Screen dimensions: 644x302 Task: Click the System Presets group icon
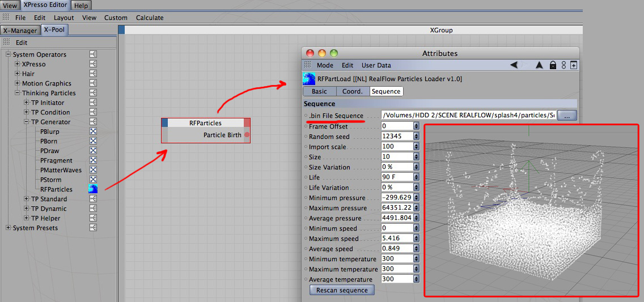(x=93, y=228)
